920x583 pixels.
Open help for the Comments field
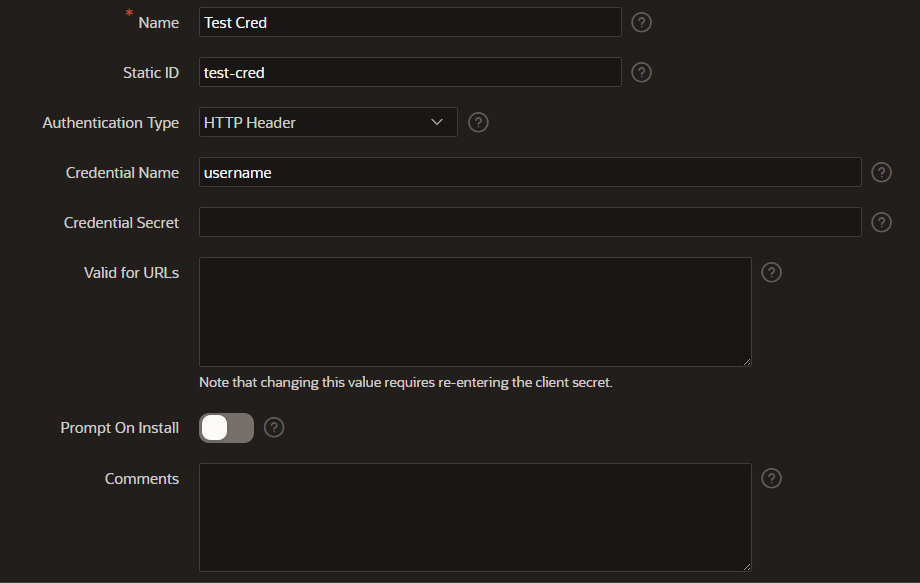[772, 478]
